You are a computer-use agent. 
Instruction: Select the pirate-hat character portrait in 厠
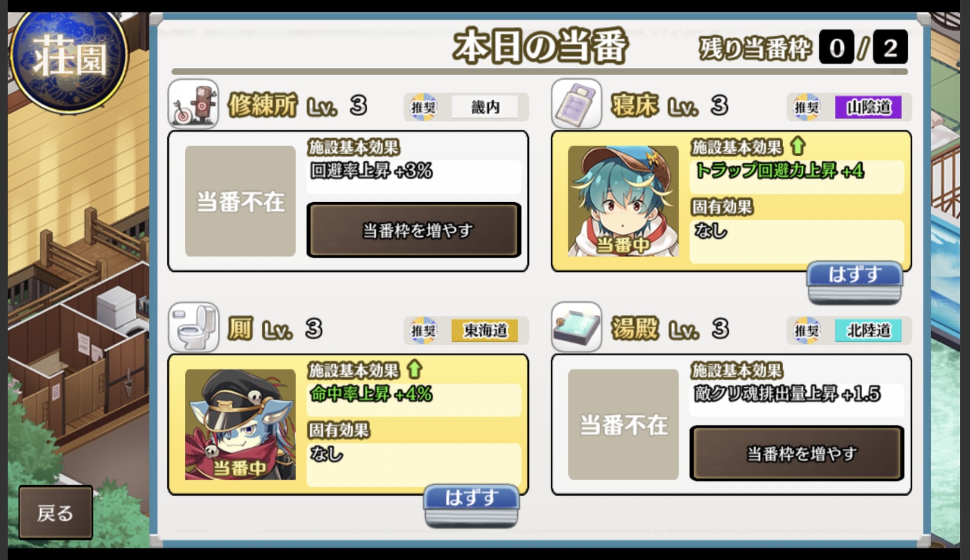pyautogui.click(x=240, y=425)
